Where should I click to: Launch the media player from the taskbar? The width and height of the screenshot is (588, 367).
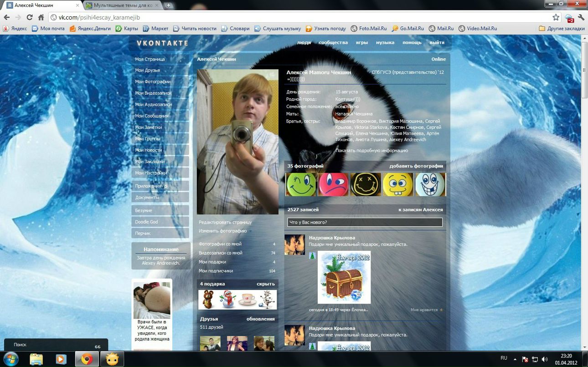(61, 359)
